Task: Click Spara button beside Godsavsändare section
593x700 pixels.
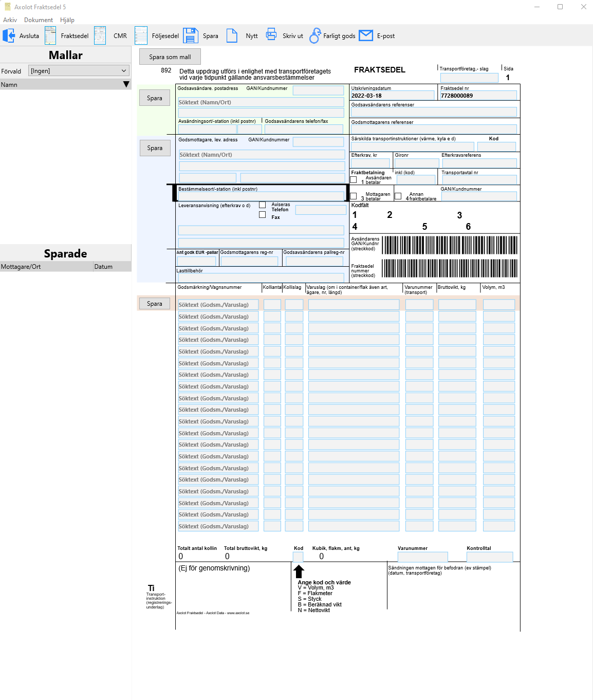Action: 155,98
